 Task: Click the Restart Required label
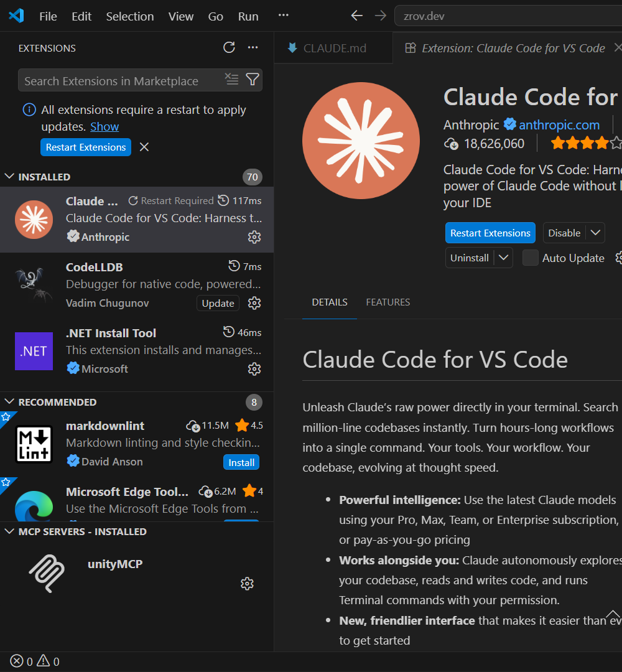(177, 200)
